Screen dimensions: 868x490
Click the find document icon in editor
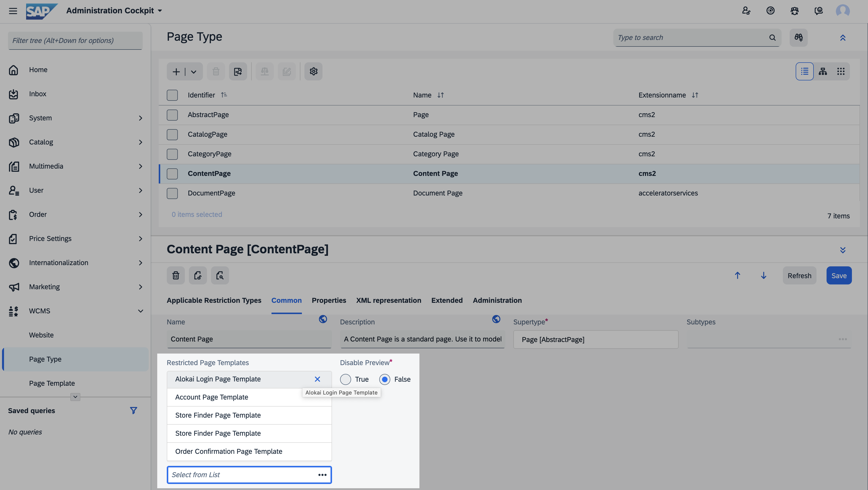pos(220,275)
